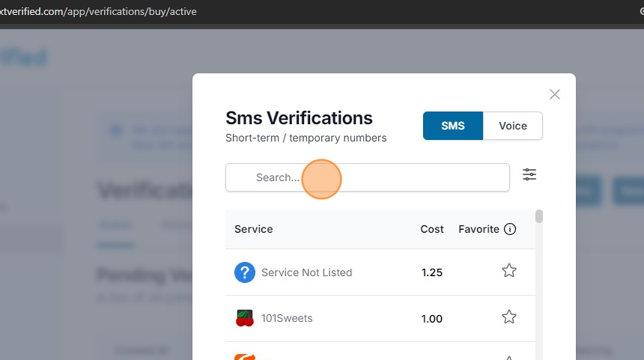Close the Sms Verifications dialog
644x360 pixels.
[555, 94]
